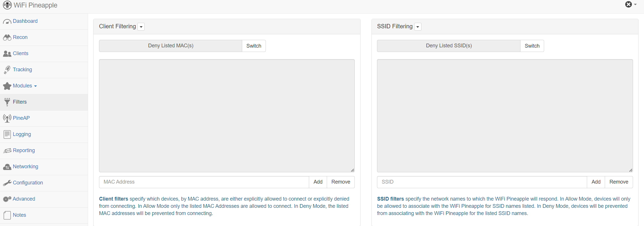644x226 pixels.
Task: Click the Deny Listed SSID(s) label
Action: pyautogui.click(x=449, y=46)
